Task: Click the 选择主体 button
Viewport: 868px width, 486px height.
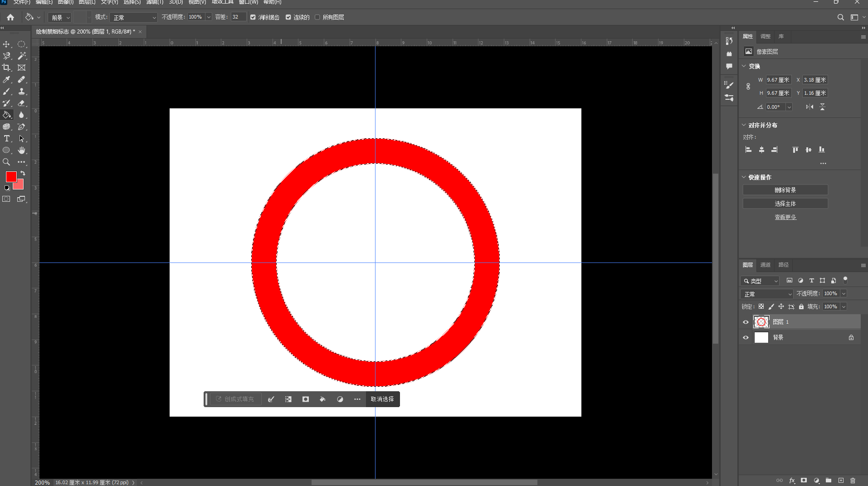Action: (785, 204)
